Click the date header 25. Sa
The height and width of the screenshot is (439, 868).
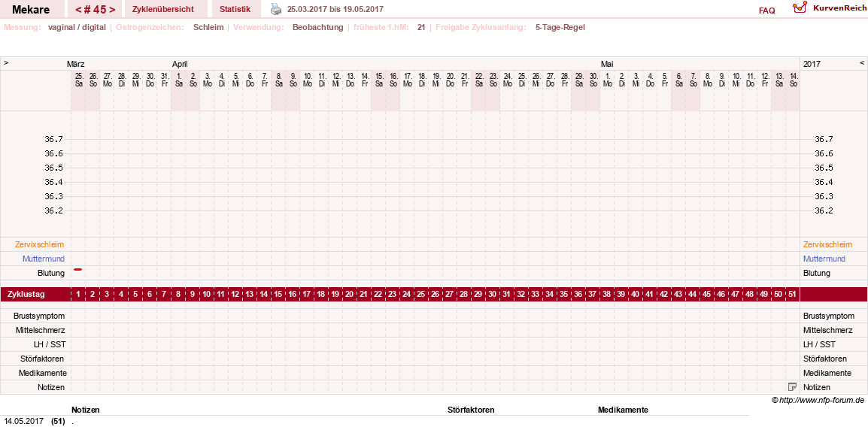pyautogui.click(x=78, y=79)
